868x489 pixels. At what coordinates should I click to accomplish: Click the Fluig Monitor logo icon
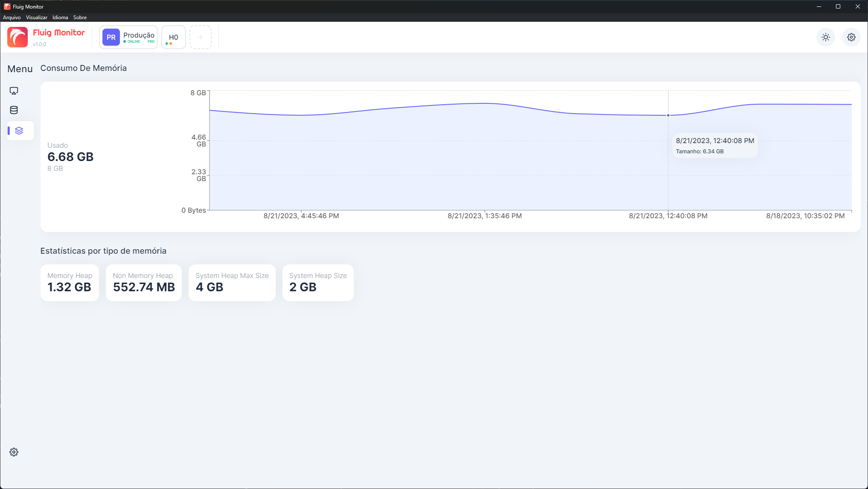click(x=17, y=37)
